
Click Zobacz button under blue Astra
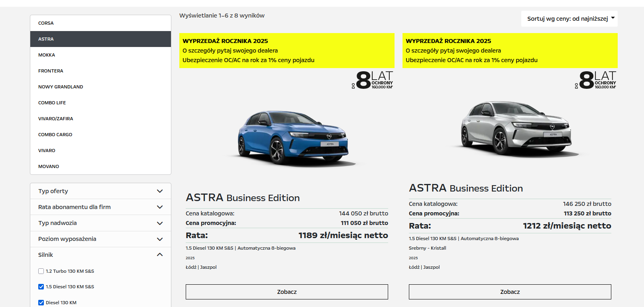(287, 292)
